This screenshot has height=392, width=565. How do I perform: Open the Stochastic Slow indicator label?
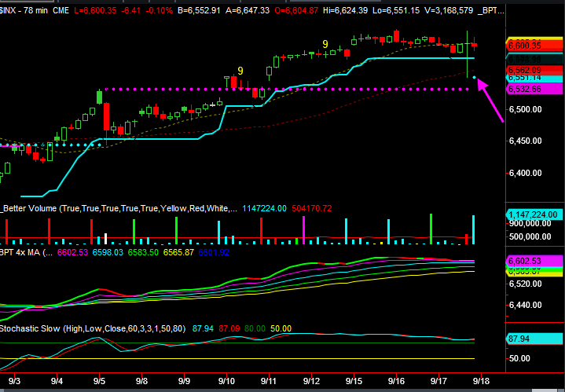pos(33,328)
